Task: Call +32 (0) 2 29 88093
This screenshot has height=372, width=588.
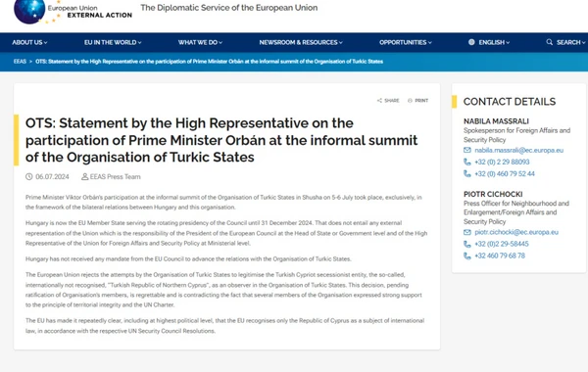Action: [502, 162]
